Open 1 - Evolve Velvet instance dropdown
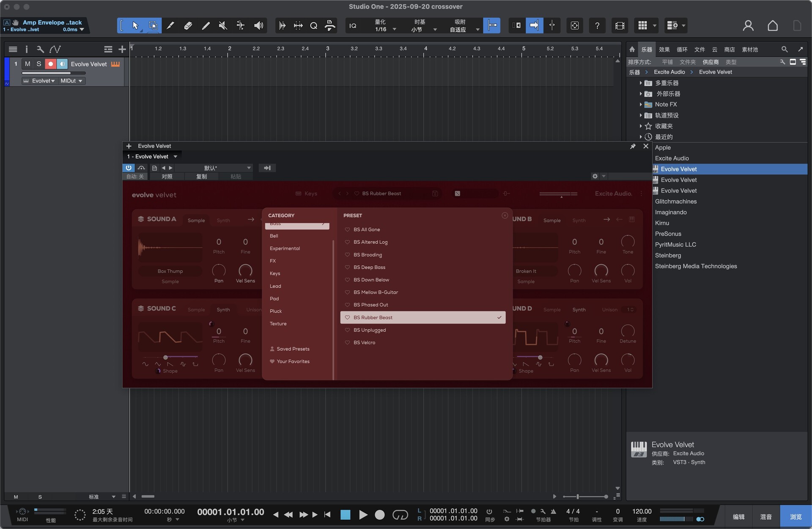Viewport: 812px width, 529px height. [x=152, y=157]
